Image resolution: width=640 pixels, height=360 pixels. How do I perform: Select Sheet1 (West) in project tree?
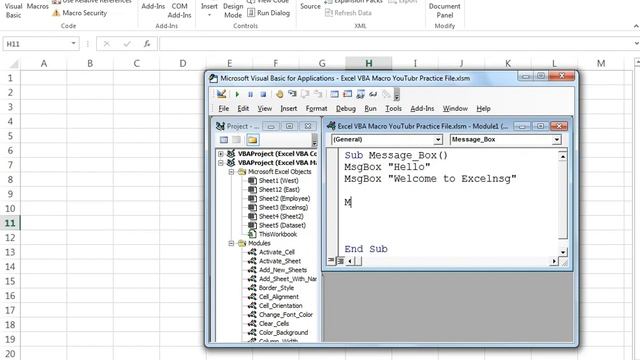278,181
